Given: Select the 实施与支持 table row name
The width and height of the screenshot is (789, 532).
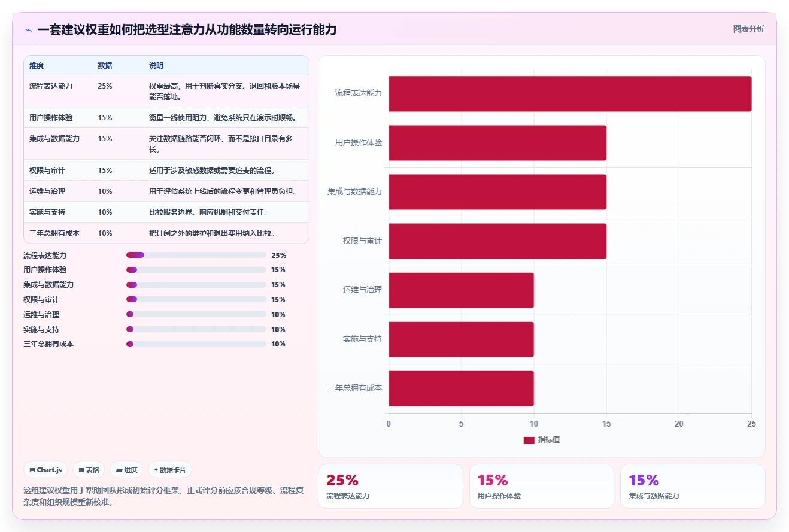Looking at the screenshot, I should [x=47, y=212].
